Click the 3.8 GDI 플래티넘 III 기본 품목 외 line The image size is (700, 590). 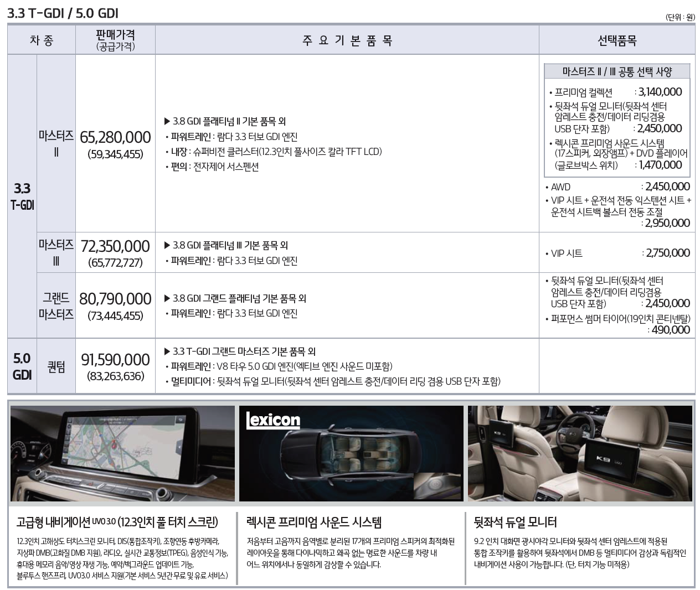(x=226, y=245)
